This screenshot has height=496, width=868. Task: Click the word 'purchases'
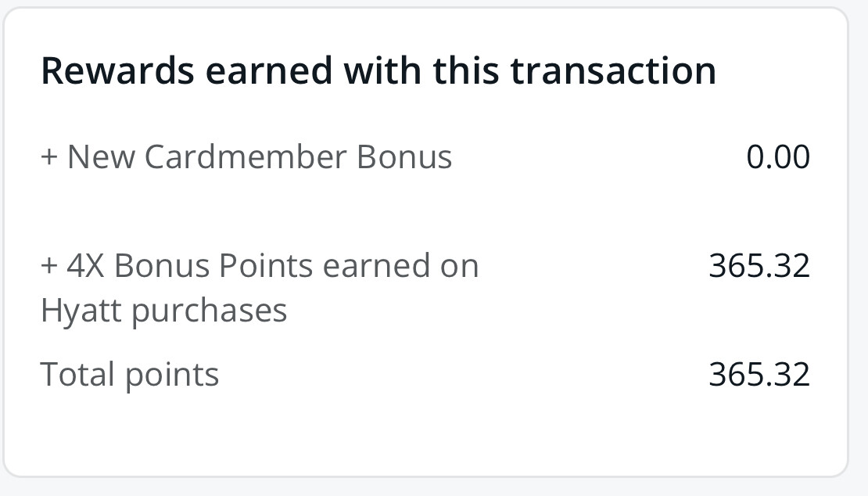point(210,311)
